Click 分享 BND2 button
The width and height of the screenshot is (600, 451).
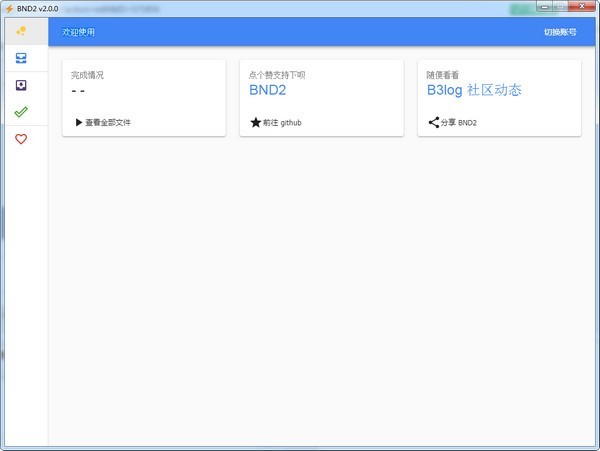[x=458, y=122]
